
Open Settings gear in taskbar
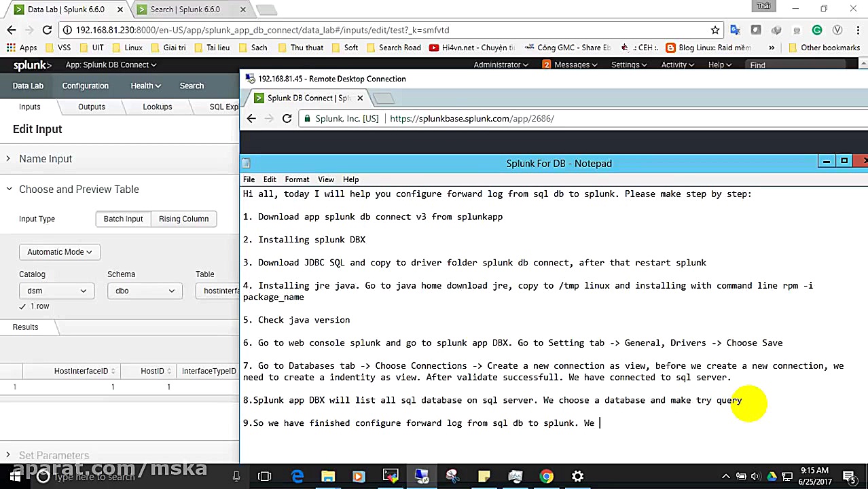pyautogui.click(x=578, y=477)
